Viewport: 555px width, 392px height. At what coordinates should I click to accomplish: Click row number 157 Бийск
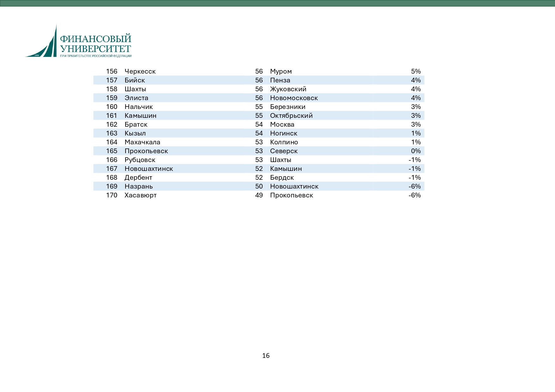click(x=259, y=80)
